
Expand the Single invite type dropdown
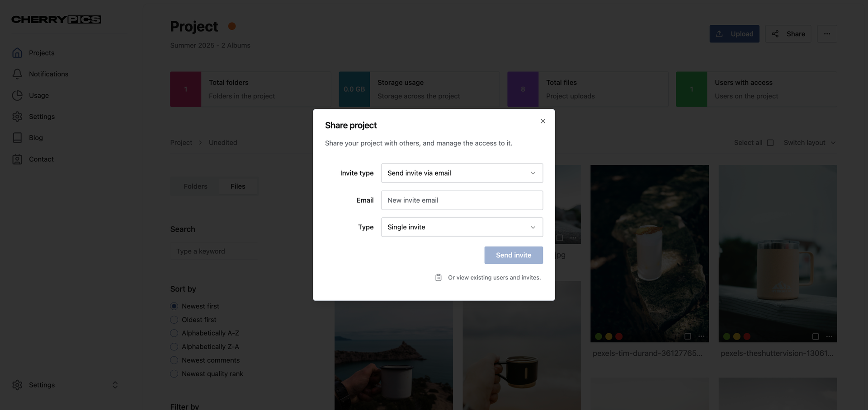point(462,227)
